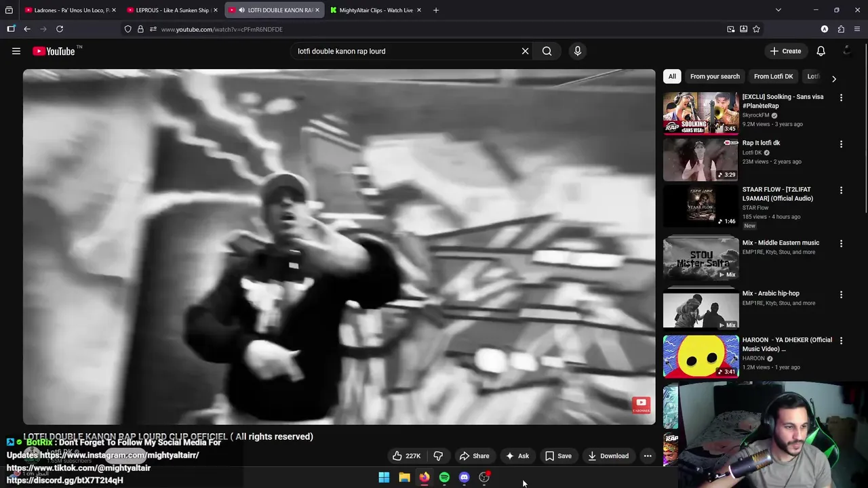868x488 pixels.
Task: Open the browser account avatar
Action: tap(825, 29)
